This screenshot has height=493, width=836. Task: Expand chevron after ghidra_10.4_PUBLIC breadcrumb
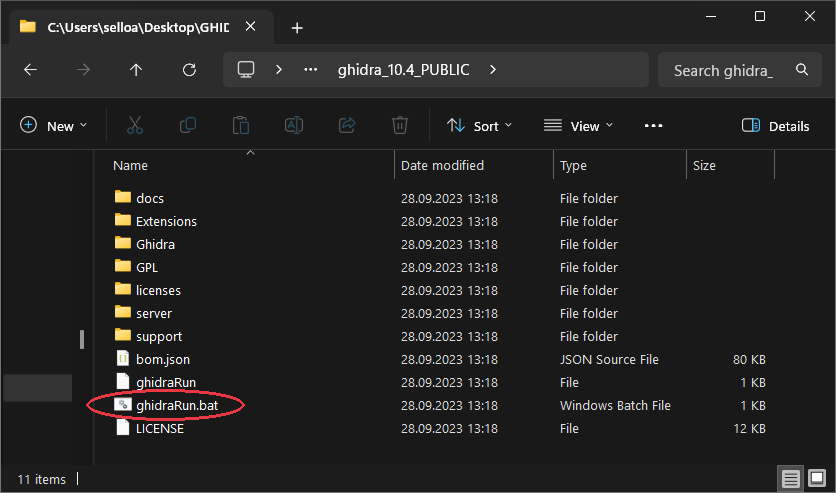pyautogui.click(x=493, y=70)
